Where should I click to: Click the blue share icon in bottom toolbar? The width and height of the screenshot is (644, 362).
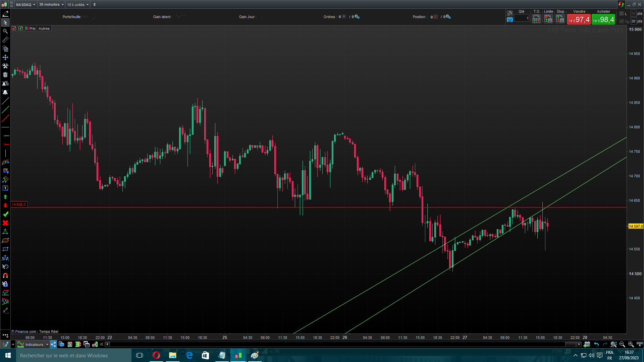(x=53, y=344)
